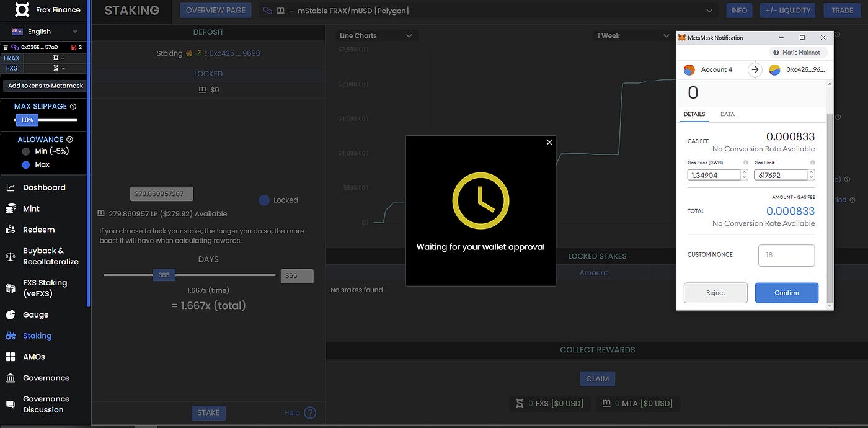
Task: Click the Buyback scales icon in sidebar
Action: (11, 256)
